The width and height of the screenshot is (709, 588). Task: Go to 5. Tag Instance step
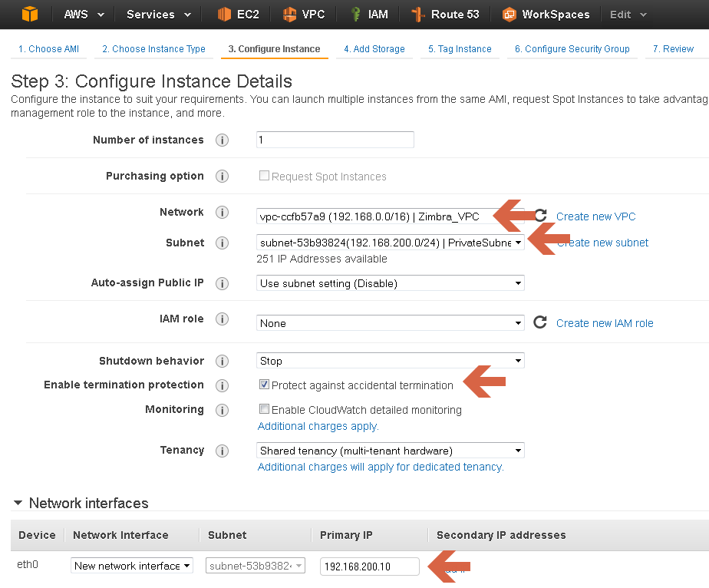pyautogui.click(x=460, y=49)
